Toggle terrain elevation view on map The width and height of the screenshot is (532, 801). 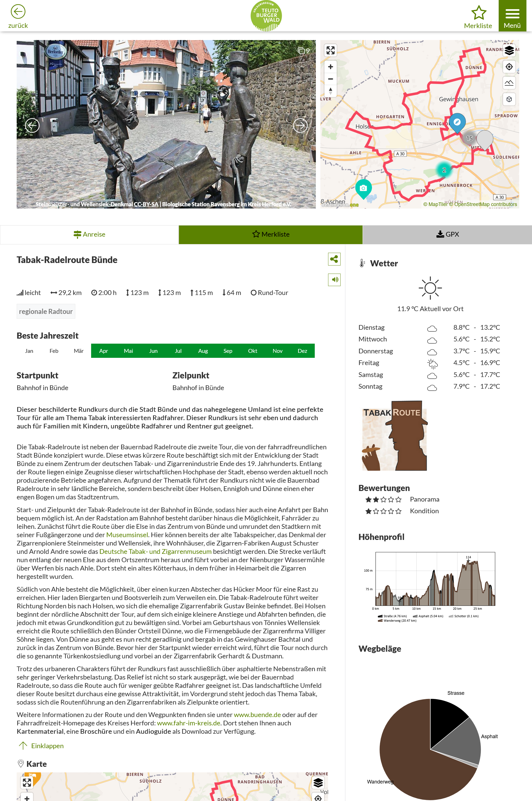[x=509, y=83]
